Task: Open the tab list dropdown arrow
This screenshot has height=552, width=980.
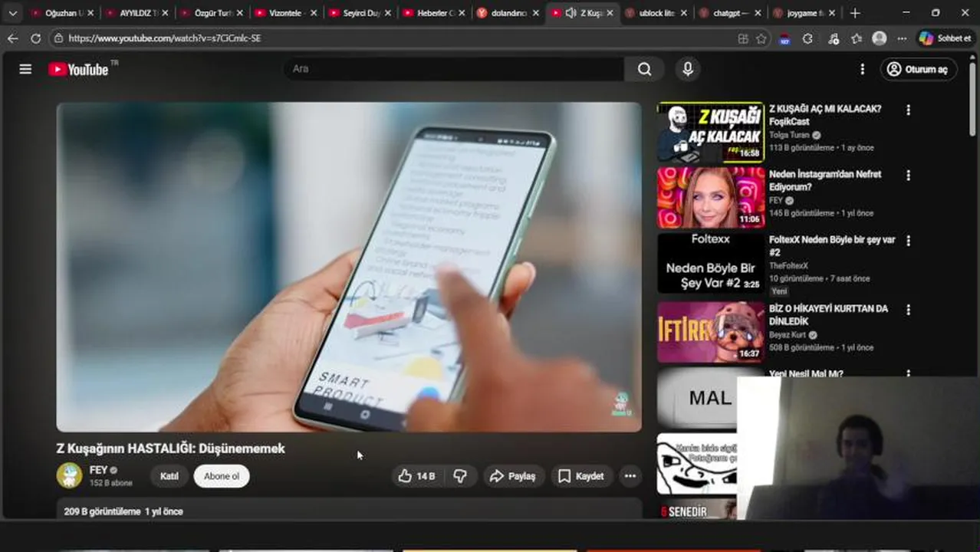Action: click(12, 13)
